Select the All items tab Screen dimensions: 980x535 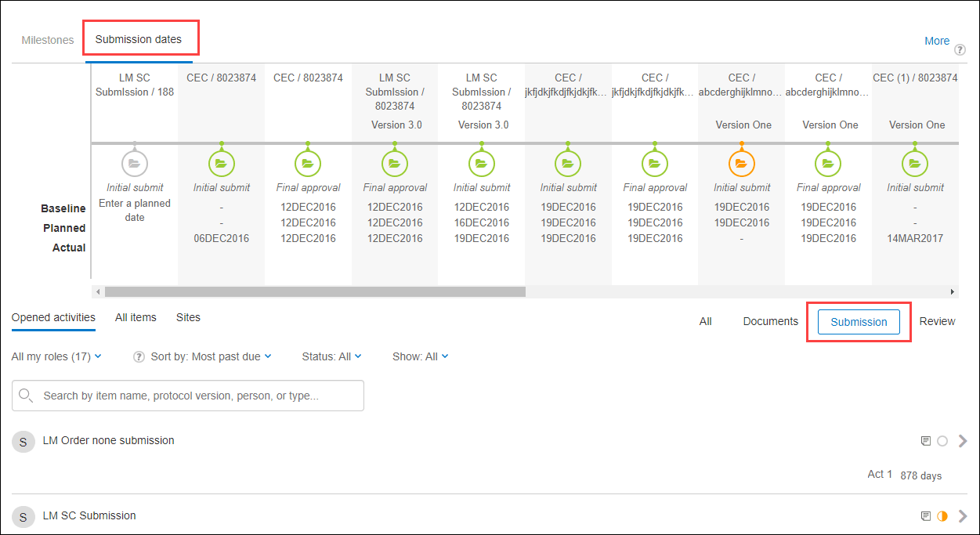[x=136, y=317]
